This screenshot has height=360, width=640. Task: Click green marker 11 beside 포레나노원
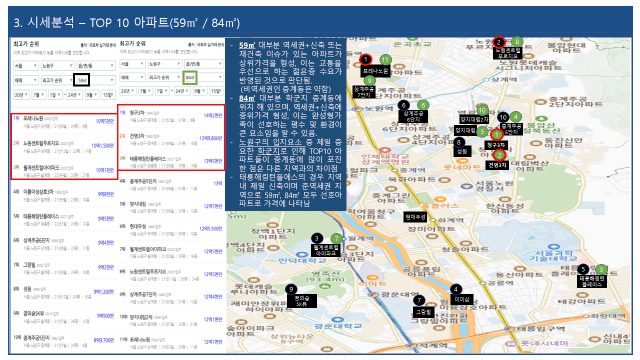point(385,60)
